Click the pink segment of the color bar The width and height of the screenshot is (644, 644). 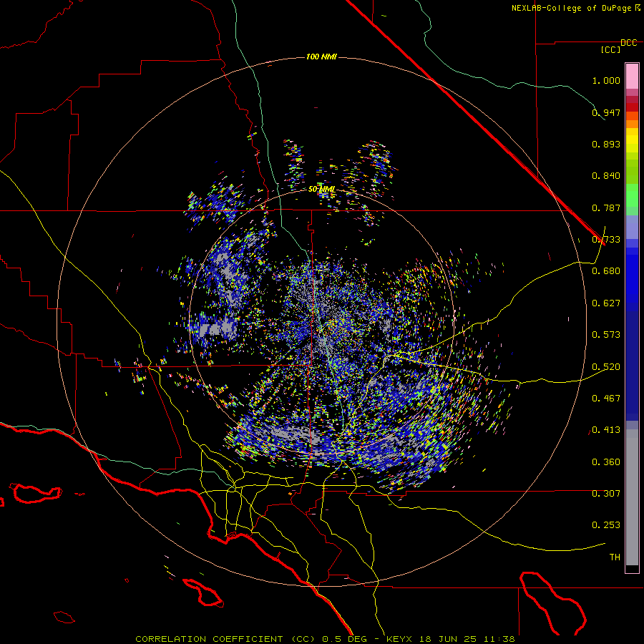(632, 76)
